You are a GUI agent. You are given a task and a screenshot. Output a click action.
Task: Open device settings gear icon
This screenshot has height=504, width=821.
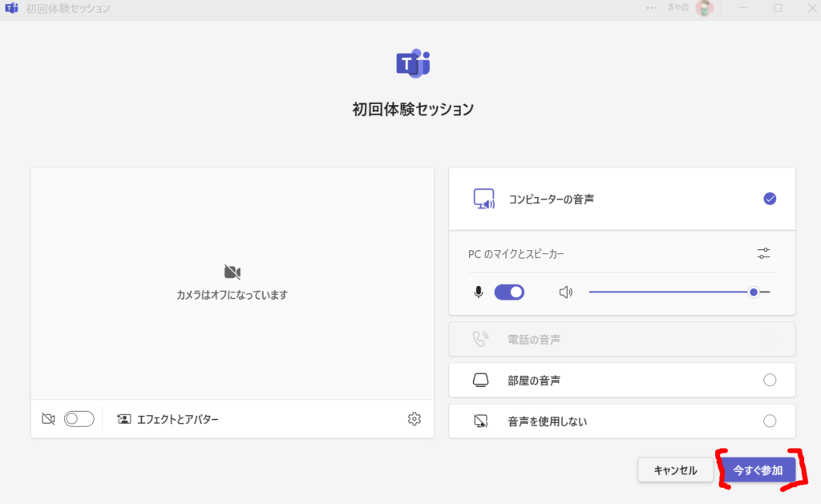[415, 419]
